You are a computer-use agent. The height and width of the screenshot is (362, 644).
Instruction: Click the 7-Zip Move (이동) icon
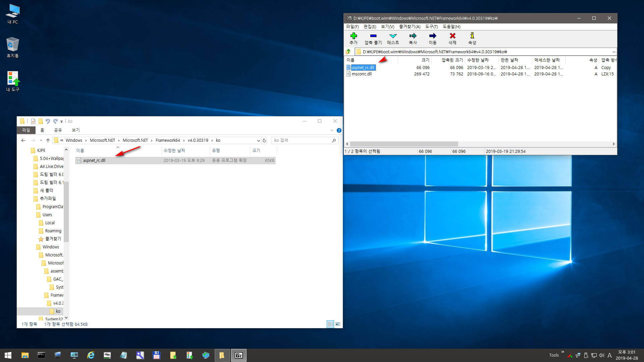pos(433,36)
